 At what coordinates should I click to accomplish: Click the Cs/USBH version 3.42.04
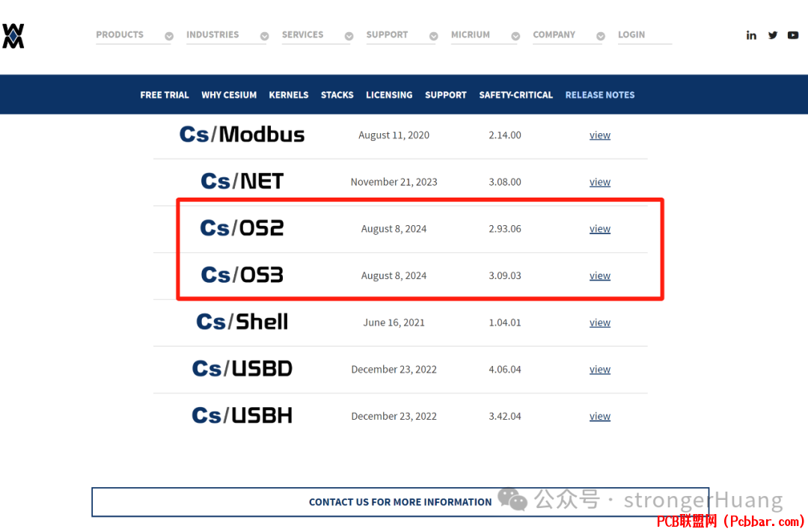[x=505, y=416]
